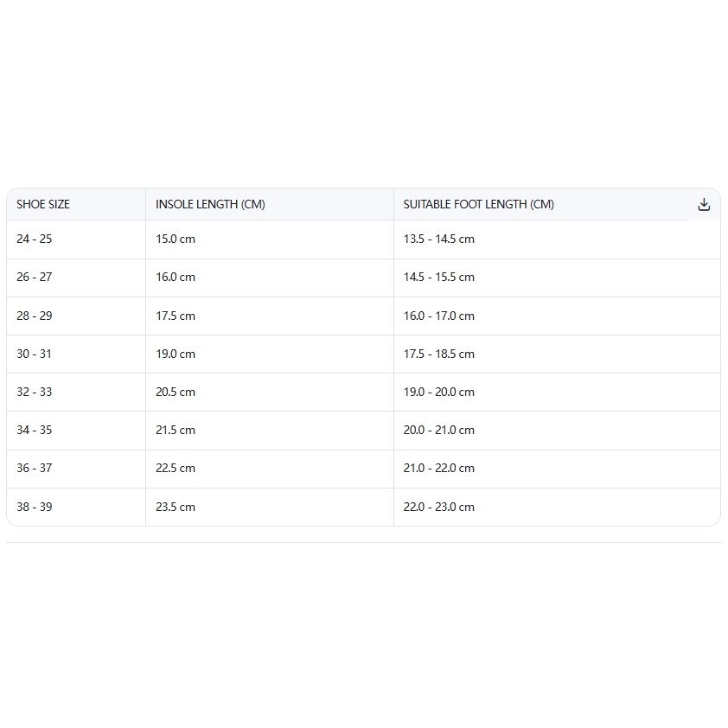Select the 17.5 cm insole length cell
The width and height of the screenshot is (728, 728).
click(x=269, y=316)
